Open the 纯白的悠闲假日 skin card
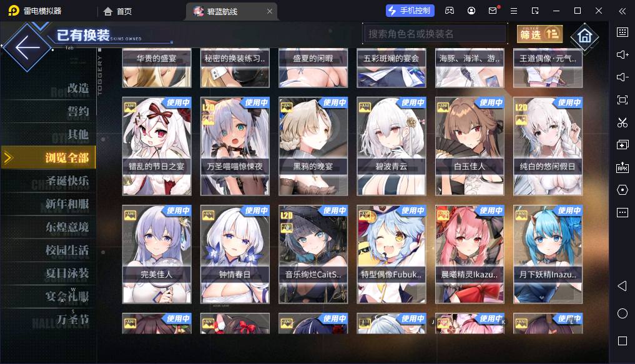Image resolution: width=635 pixels, height=364 pixels. pos(548,146)
